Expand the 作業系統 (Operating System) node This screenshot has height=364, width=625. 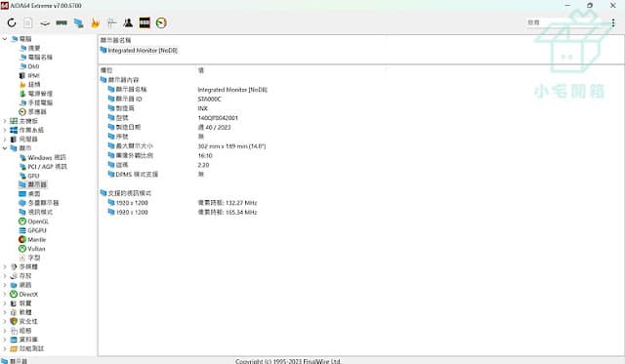5,130
